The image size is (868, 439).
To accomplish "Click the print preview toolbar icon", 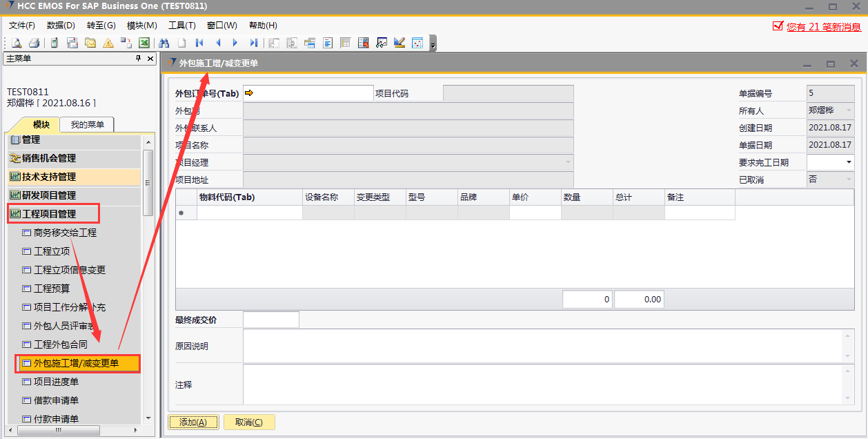I will point(16,43).
